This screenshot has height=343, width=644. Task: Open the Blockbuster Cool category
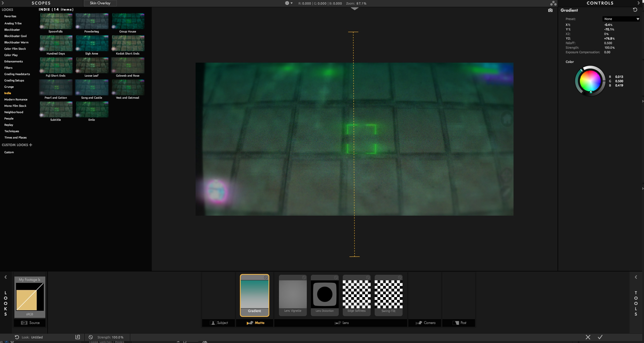15,36
